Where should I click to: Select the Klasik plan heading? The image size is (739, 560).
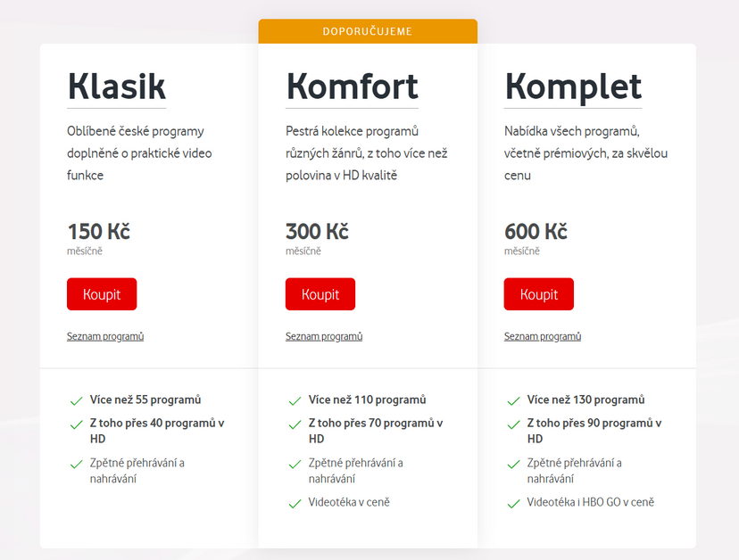(116, 86)
